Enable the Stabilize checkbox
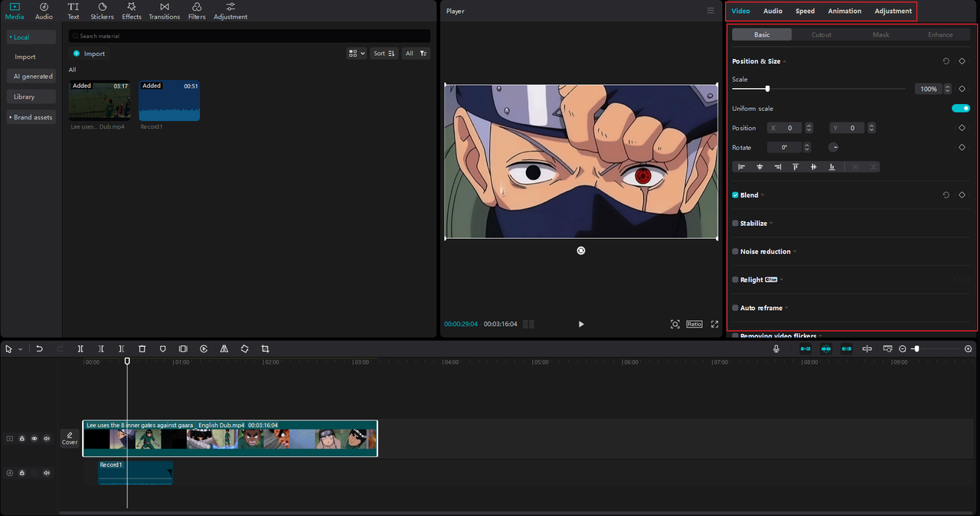Image resolution: width=980 pixels, height=516 pixels. (x=735, y=224)
